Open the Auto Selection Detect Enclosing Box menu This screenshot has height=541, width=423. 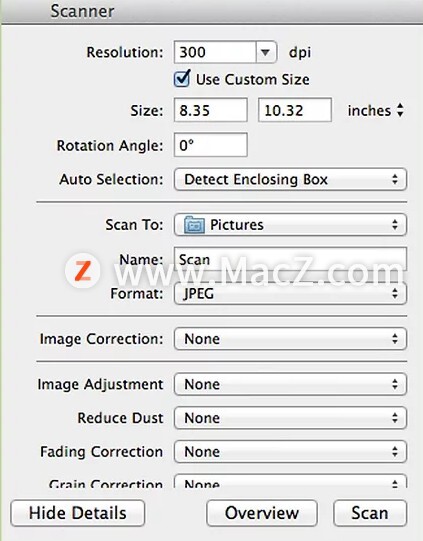[291, 179]
